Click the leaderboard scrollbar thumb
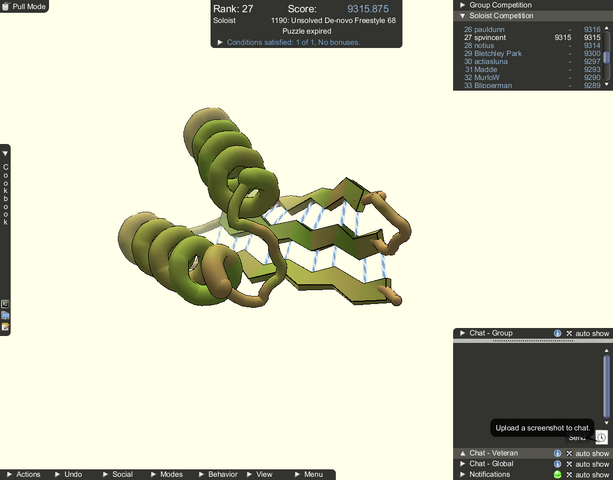Screen dimensions: 613x480 (607, 57)
